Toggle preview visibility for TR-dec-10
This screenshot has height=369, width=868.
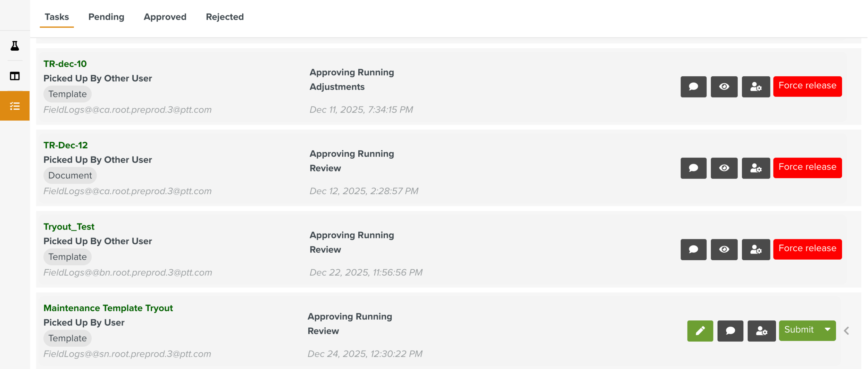(724, 86)
